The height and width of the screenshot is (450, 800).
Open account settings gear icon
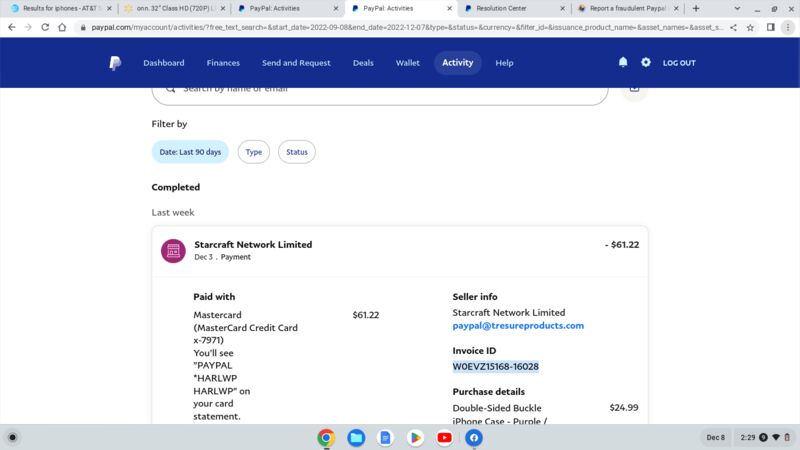pyautogui.click(x=645, y=62)
